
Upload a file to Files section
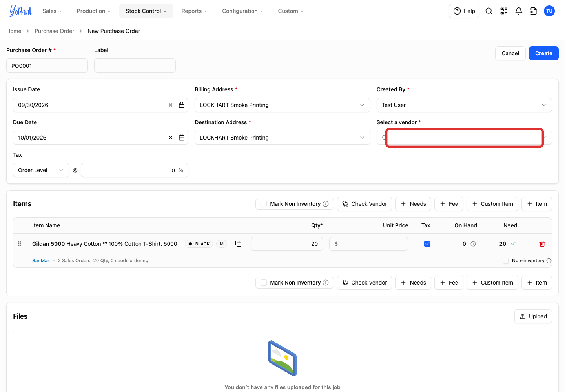pos(533,316)
